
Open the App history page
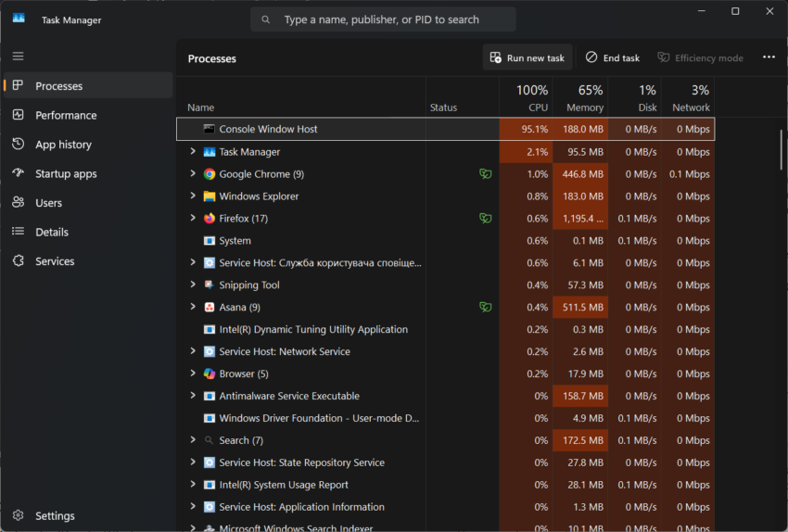(88, 145)
